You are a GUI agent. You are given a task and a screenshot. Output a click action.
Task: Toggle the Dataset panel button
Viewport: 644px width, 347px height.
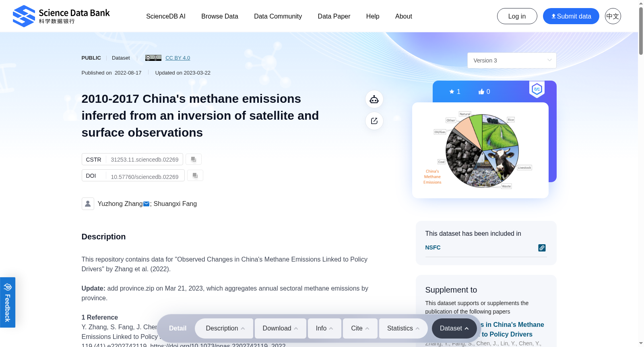(454, 328)
